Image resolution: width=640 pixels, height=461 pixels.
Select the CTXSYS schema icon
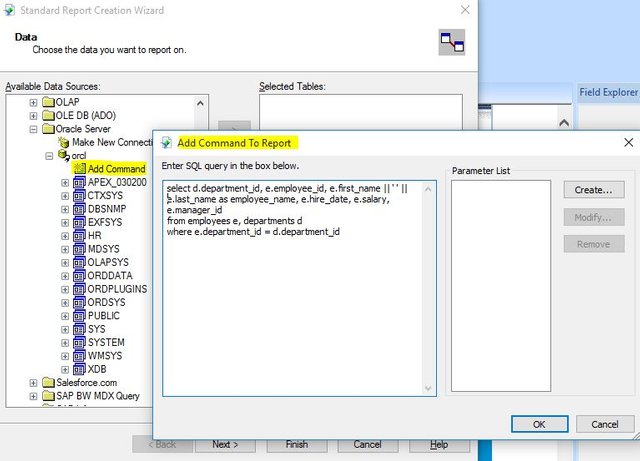click(x=79, y=196)
